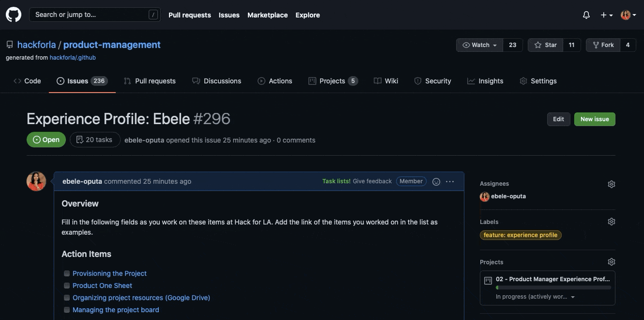
Task: Open Pull requests in the top navigation
Action: [x=190, y=15]
